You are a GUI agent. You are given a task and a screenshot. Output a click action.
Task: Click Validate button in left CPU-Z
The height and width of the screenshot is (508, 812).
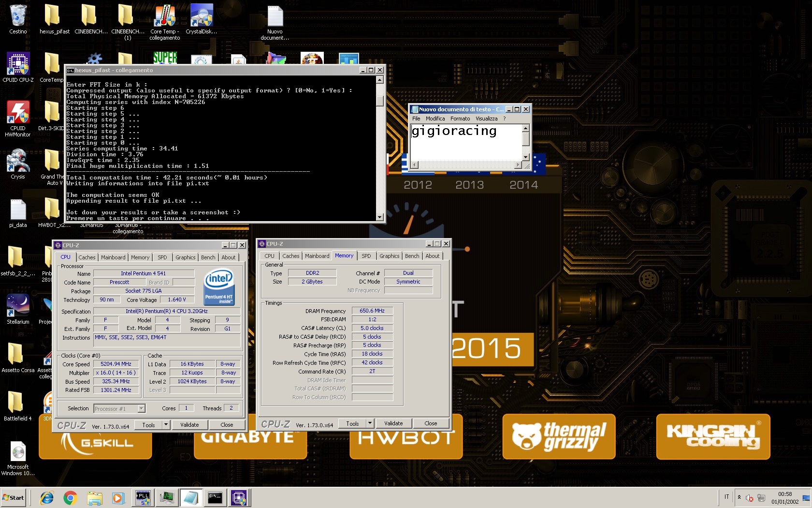189,425
